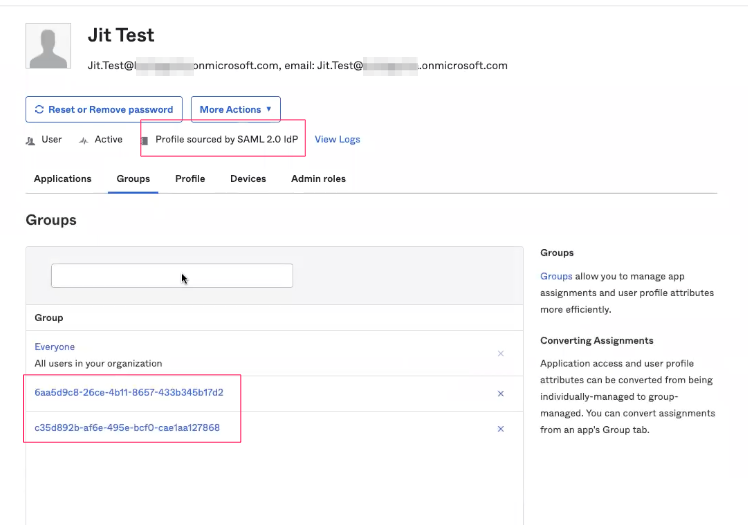Select the Groups tab
This screenshot has width=748, height=525.
tap(133, 179)
